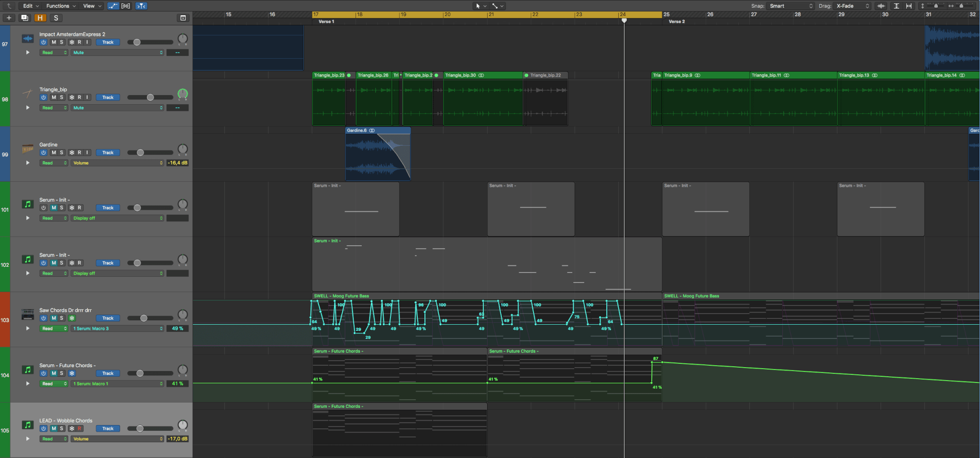The image size is (980, 458).
Task: Select the Triangle_bip.30 region
Action: click(x=483, y=98)
